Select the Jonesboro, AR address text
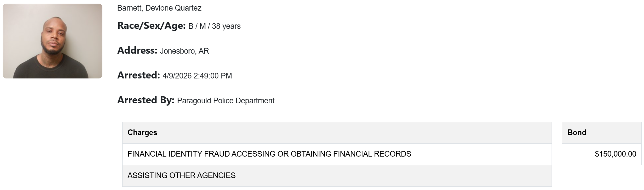644x190 pixels. 185,51
